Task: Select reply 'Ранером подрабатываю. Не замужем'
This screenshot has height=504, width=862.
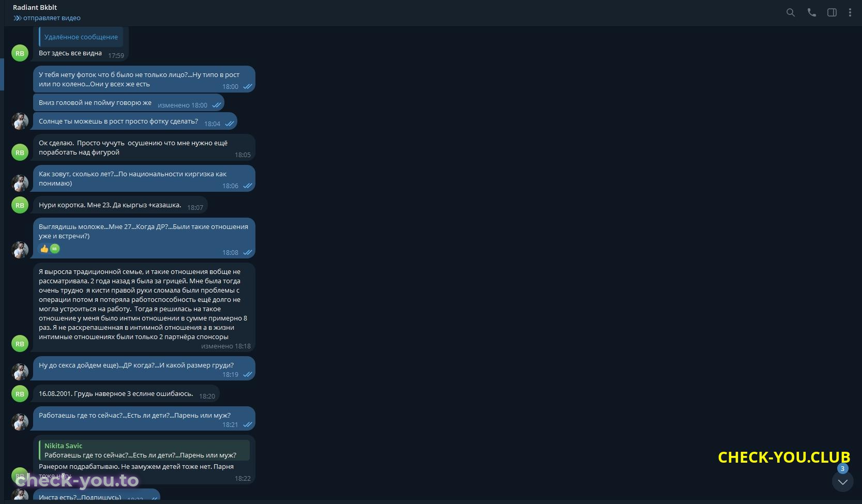Action: tap(144, 460)
